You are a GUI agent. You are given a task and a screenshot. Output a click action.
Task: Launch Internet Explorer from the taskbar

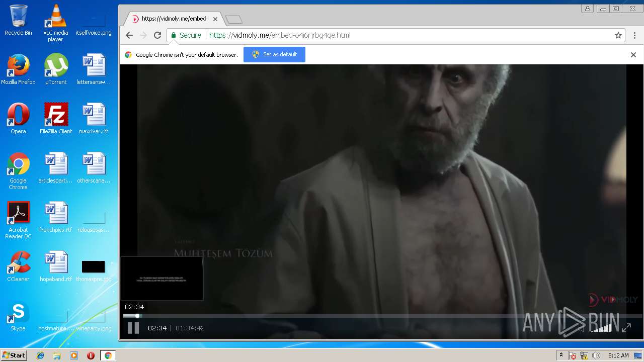click(x=40, y=355)
